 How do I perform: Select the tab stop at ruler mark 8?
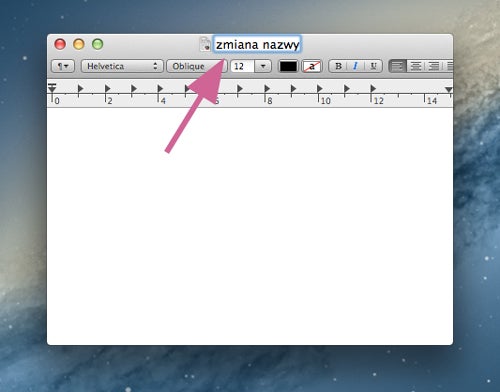pyautogui.click(x=267, y=88)
